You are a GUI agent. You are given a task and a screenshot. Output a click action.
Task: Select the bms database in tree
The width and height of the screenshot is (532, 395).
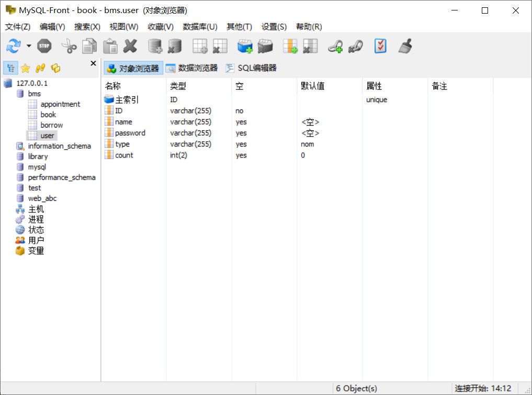(35, 94)
